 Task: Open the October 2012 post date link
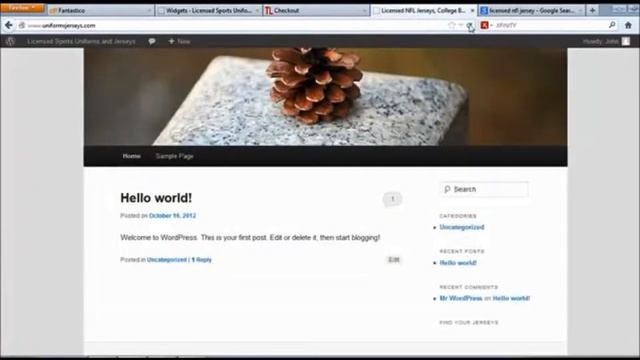click(x=172, y=216)
